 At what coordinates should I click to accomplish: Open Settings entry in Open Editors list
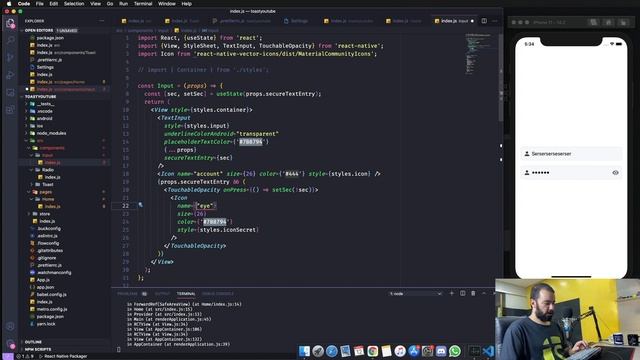pyautogui.click(x=45, y=67)
